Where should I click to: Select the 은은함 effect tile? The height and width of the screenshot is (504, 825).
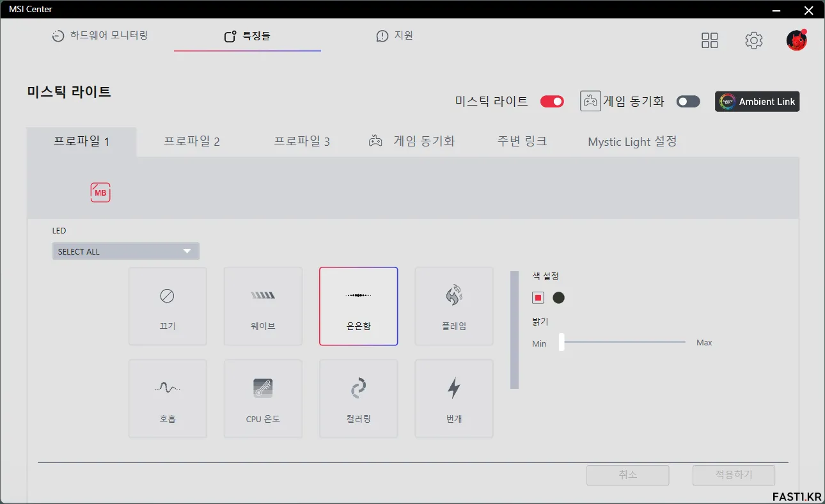pos(358,306)
